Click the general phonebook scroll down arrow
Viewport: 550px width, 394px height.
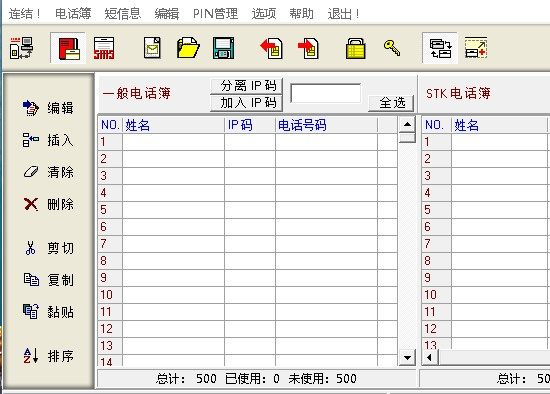pos(407,358)
